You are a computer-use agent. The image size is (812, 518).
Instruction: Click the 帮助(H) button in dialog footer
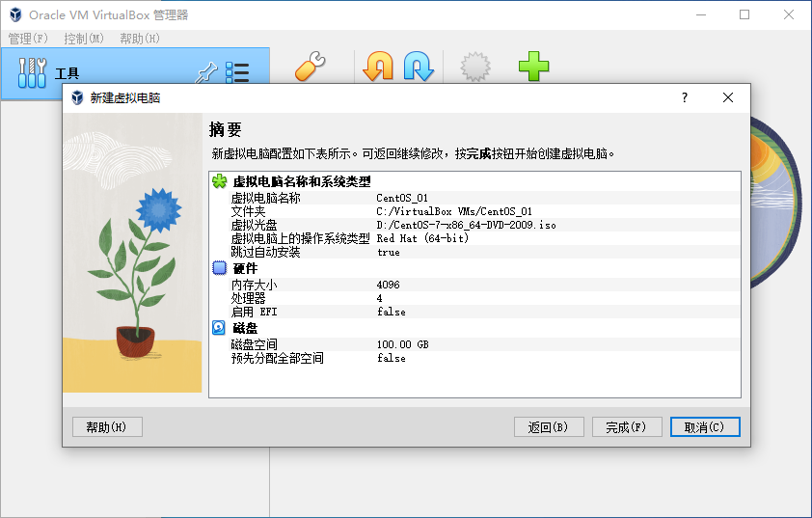click(107, 427)
